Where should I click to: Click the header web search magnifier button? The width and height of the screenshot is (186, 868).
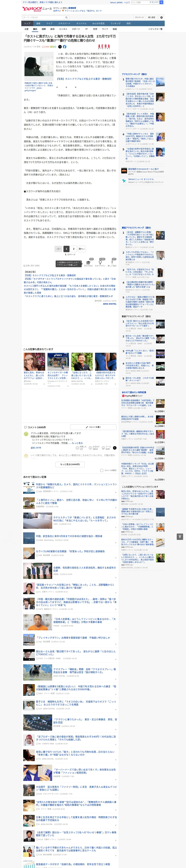tap(161, 2)
